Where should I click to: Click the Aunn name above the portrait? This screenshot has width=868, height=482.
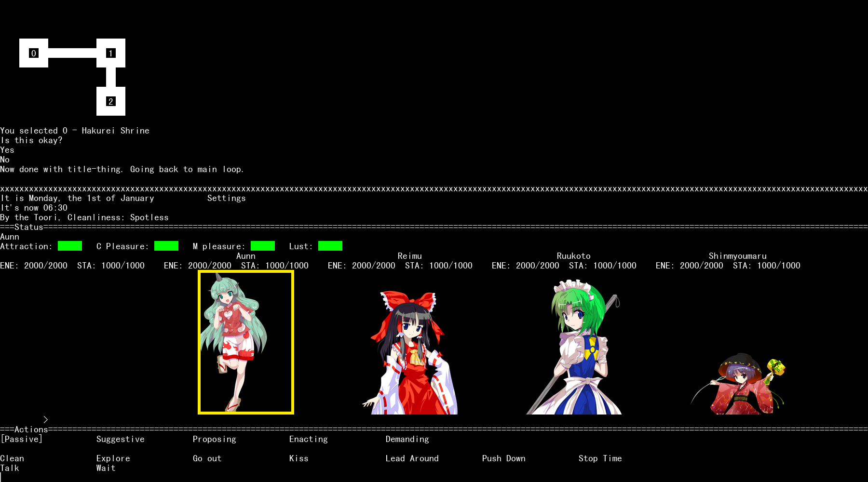tap(246, 256)
